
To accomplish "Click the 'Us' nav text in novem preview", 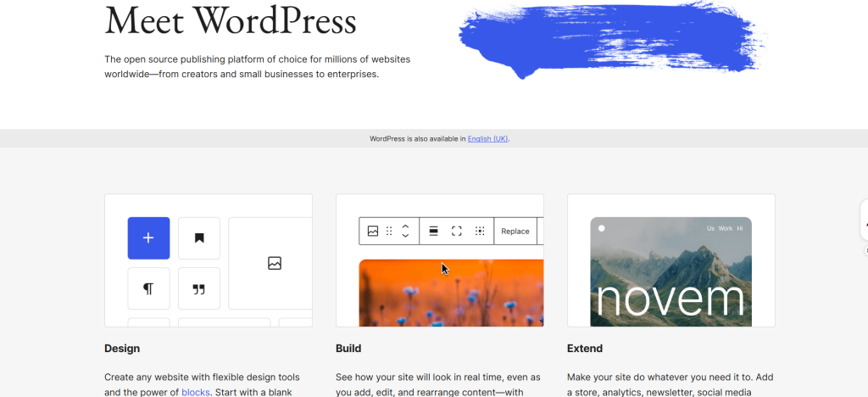I will 711,228.
